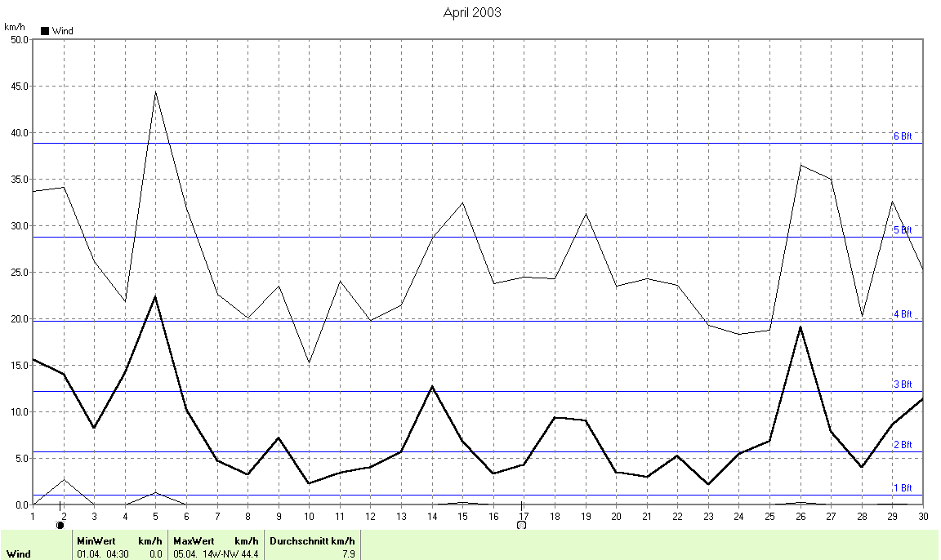The width and height of the screenshot is (941, 560).
Task: Select the 2 Bft line label
Action: (x=902, y=445)
